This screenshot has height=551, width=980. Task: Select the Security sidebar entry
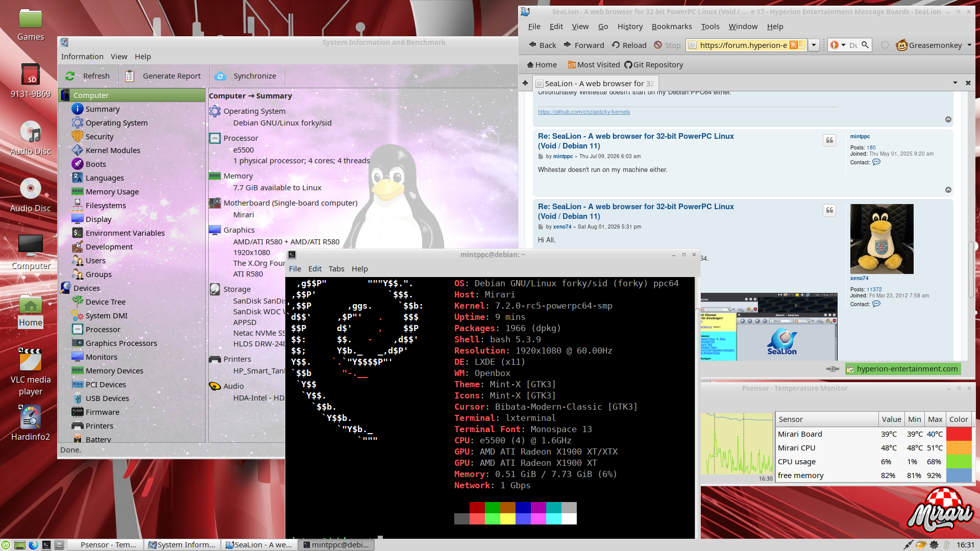pos(99,137)
